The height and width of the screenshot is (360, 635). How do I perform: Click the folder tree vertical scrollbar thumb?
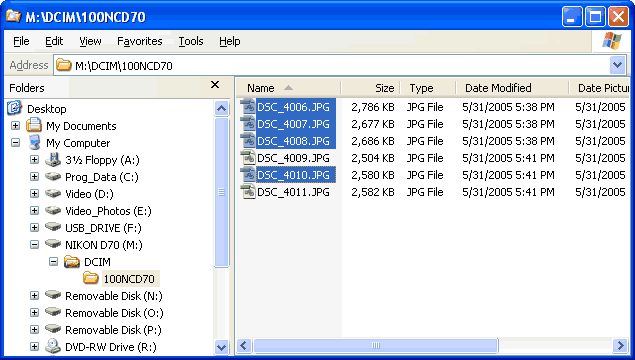222,192
